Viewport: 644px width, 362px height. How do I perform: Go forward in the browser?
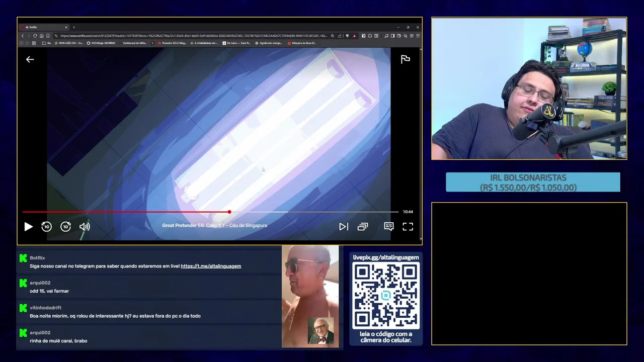pos(29,36)
